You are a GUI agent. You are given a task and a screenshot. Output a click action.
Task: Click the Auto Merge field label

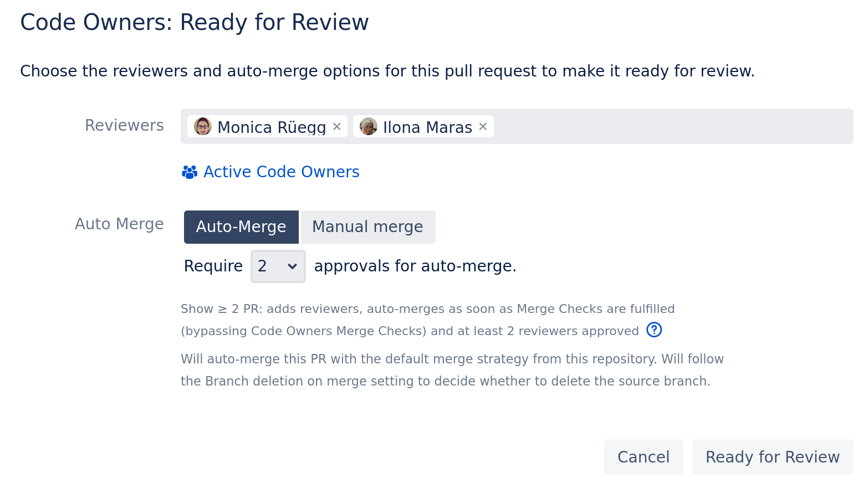[x=119, y=224]
